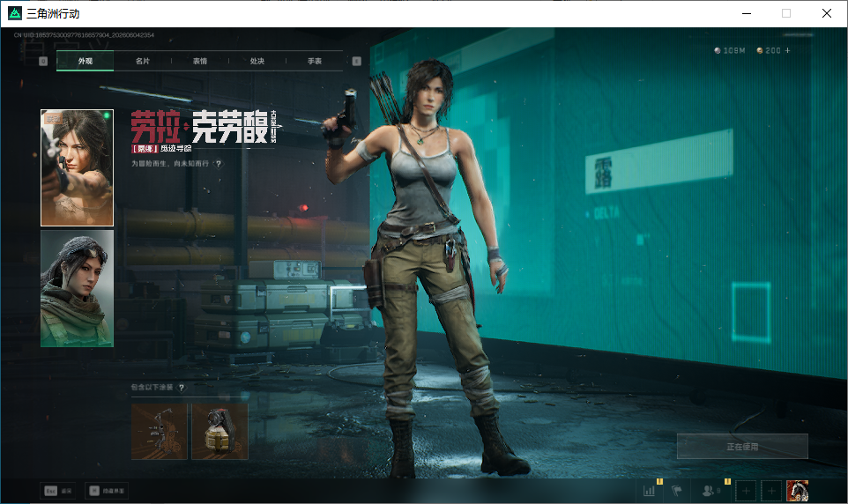Open the help icon beside 包含以下涂装

coord(182,387)
